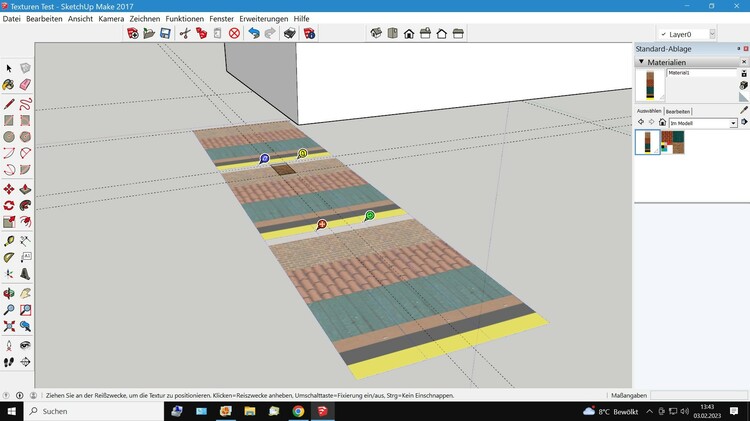Open the Kamera menu
Viewport: 750px width, 421px height.
tap(111, 19)
